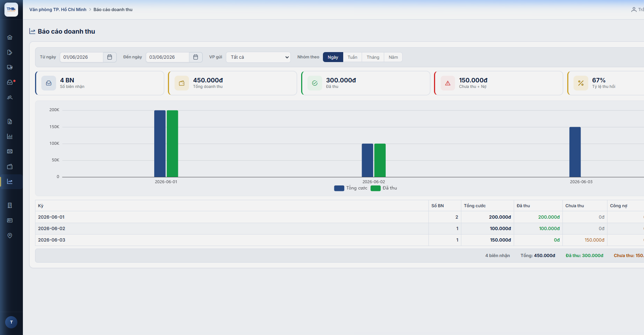This screenshot has width=644, height=335.
Task: Open the inbox icon with red notification
Action: (x=10, y=82)
